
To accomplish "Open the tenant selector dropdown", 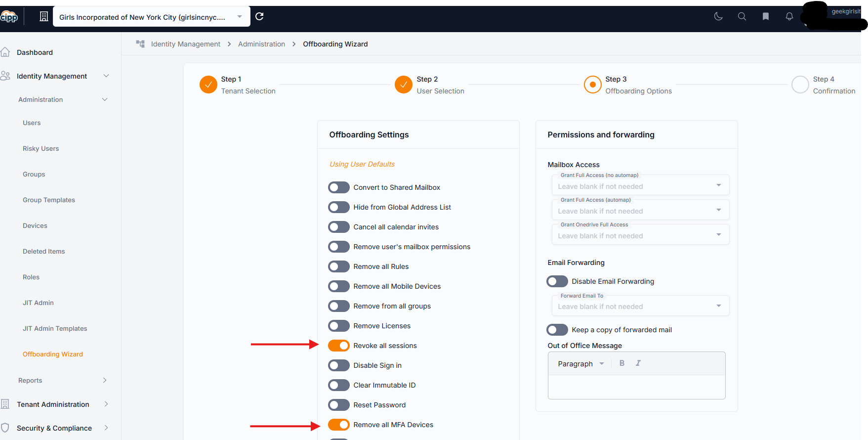I will point(151,17).
